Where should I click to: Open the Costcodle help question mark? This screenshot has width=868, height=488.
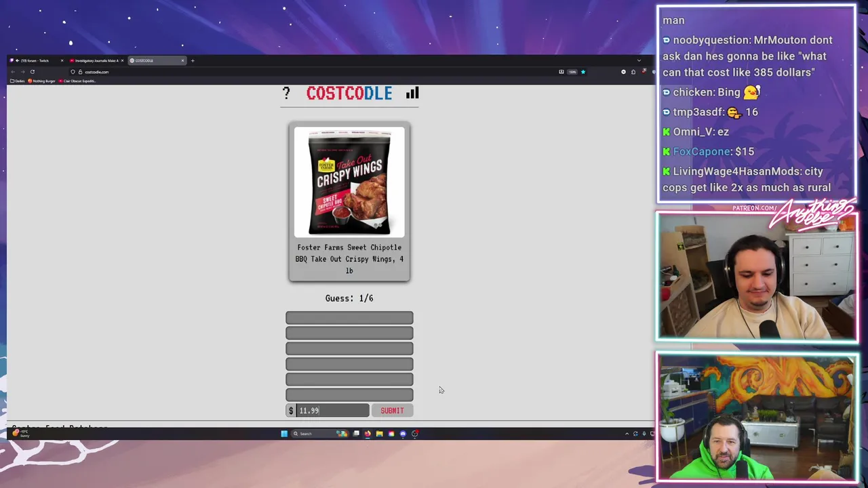pyautogui.click(x=286, y=94)
